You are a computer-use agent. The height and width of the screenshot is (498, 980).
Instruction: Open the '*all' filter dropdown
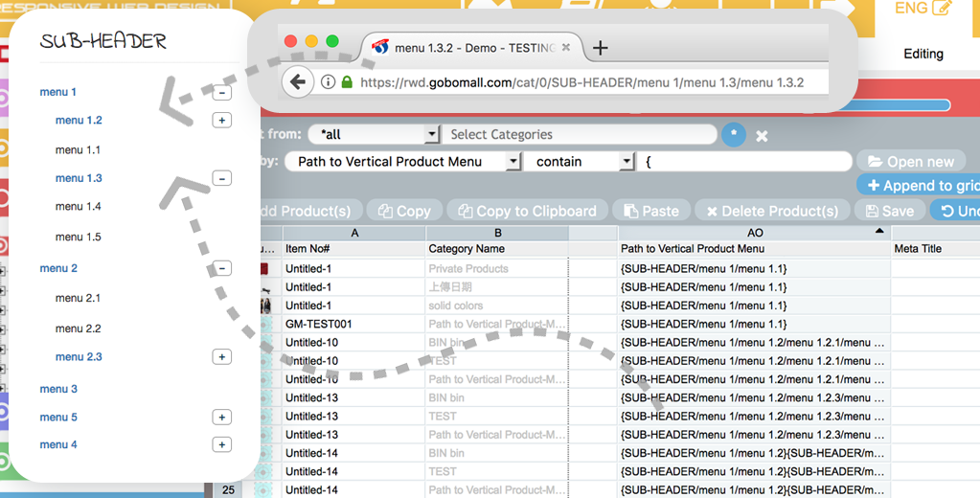click(432, 135)
